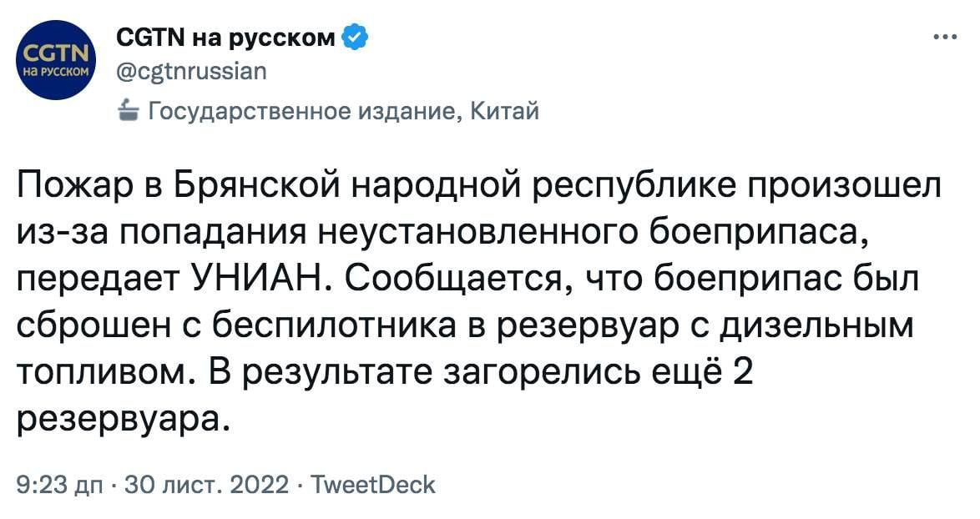Screen dimensions: 980x519
Task: Open the Государственное издание, Китай label
Action: click(x=342, y=109)
